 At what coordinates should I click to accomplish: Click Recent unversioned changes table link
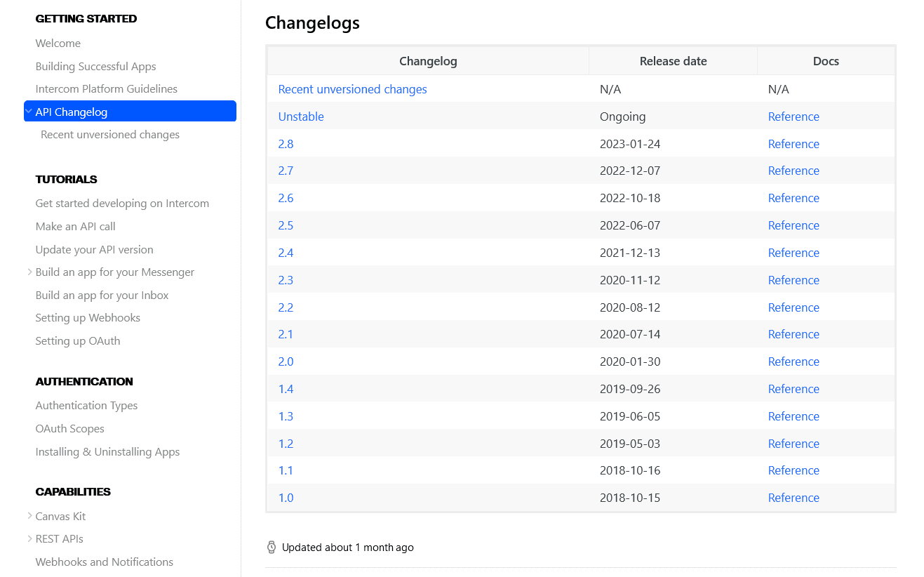pos(352,89)
